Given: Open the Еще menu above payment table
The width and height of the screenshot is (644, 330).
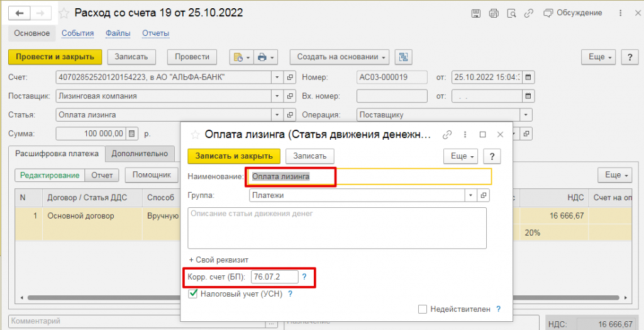Looking at the screenshot, I should point(615,175).
